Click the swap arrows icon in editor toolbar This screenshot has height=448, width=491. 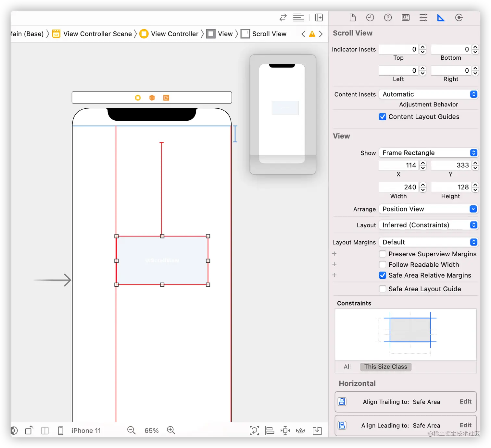pos(283,18)
